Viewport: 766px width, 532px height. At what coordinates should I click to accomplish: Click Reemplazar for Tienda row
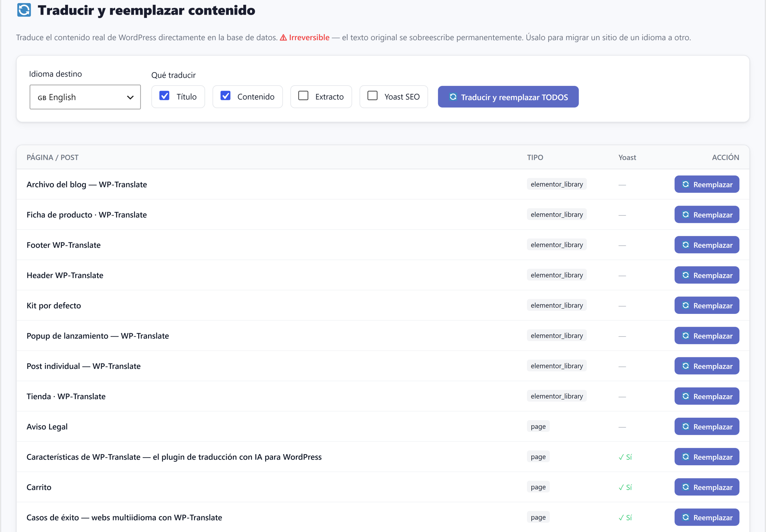(707, 396)
